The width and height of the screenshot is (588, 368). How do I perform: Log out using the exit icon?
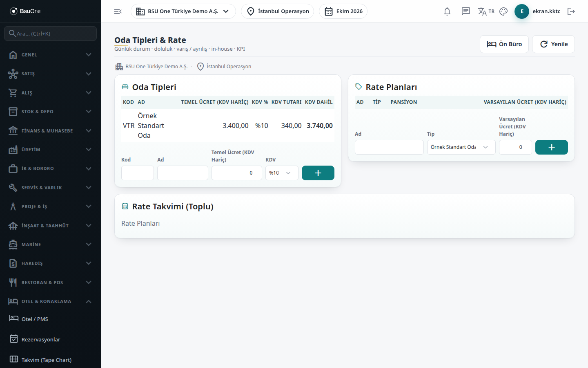(x=571, y=11)
